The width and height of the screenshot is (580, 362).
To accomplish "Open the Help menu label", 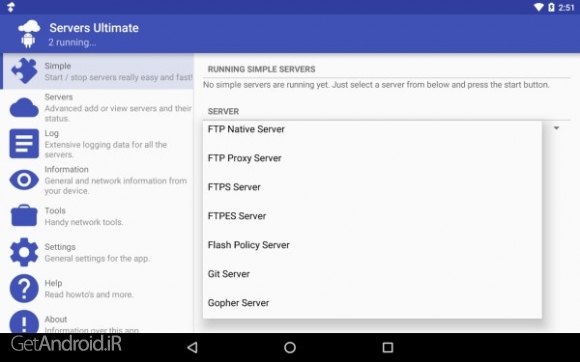I will [53, 283].
